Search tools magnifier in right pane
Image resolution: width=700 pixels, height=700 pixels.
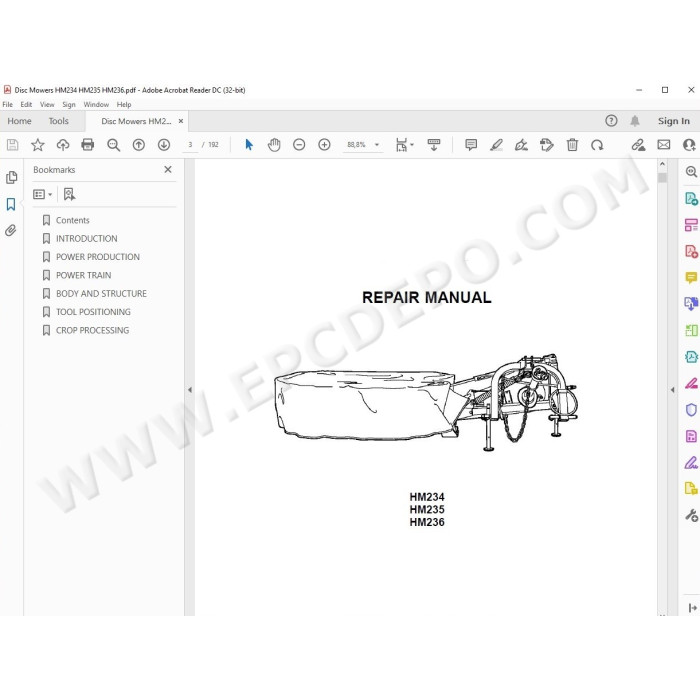coord(691,171)
